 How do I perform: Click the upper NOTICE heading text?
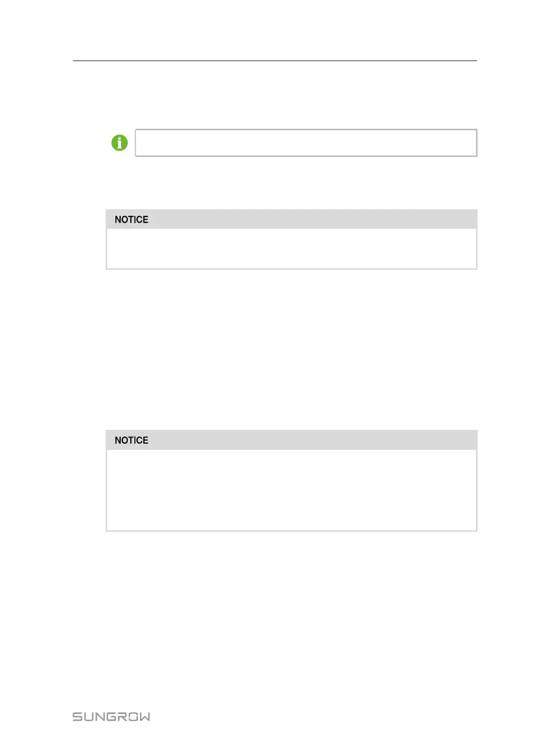(131, 220)
